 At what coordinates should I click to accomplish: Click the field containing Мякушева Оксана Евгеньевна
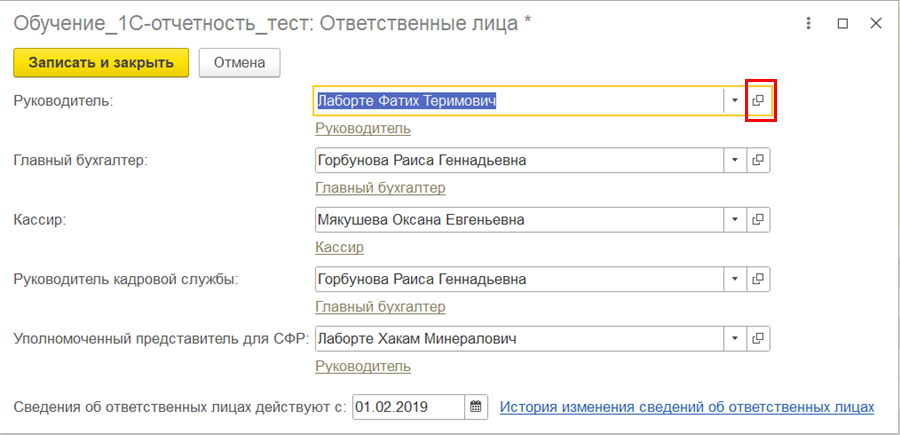pyautogui.click(x=518, y=220)
